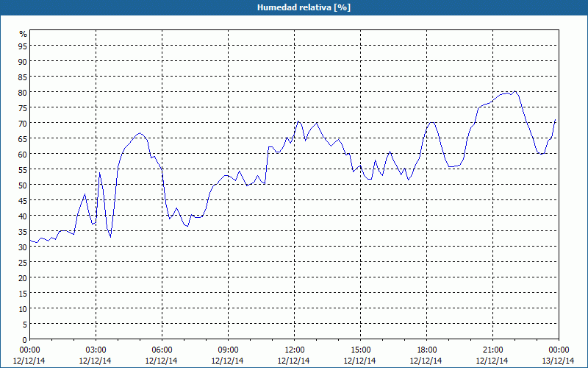Click the humidity peak near 80% after 21:00
Screen dimensions: 588x368
click(515, 91)
